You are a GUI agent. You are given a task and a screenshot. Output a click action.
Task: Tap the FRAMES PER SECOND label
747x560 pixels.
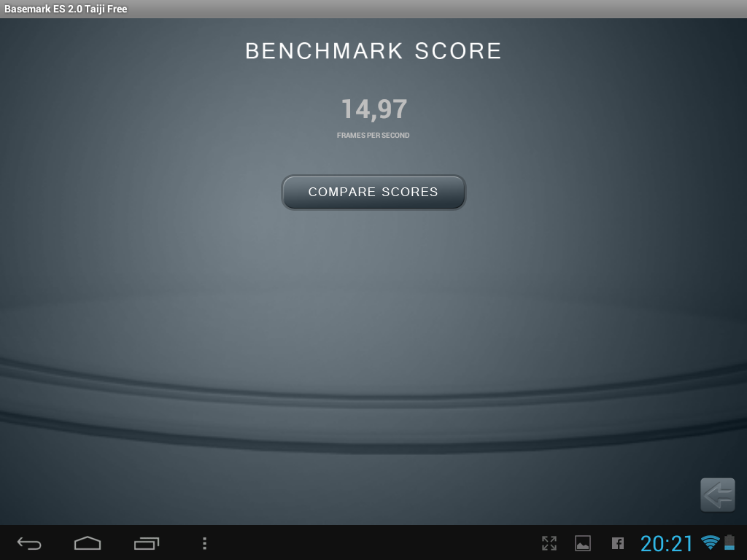point(373,136)
